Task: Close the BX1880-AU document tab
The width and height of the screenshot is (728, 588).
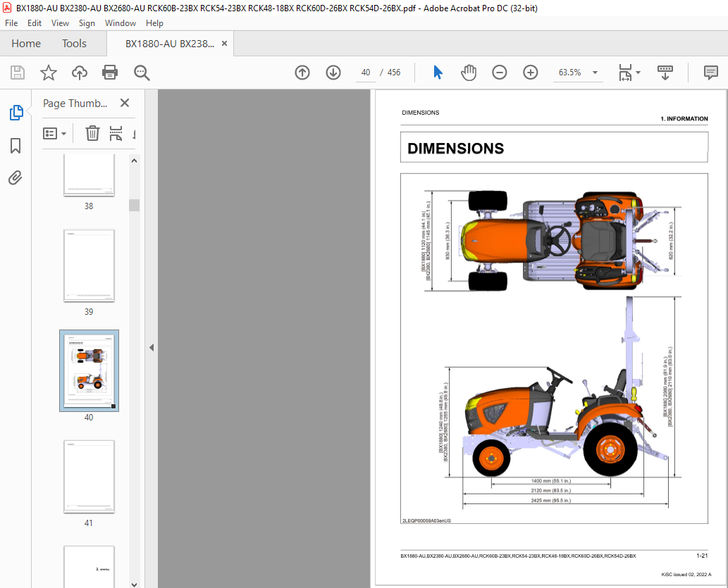Action: pyautogui.click(x=224, y=43)
